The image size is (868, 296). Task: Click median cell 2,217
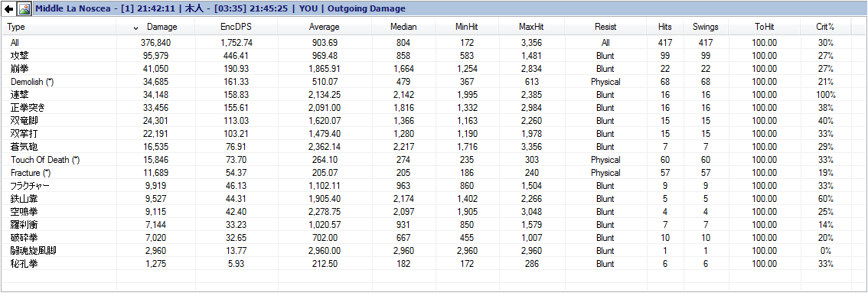[x=403, y=147]
